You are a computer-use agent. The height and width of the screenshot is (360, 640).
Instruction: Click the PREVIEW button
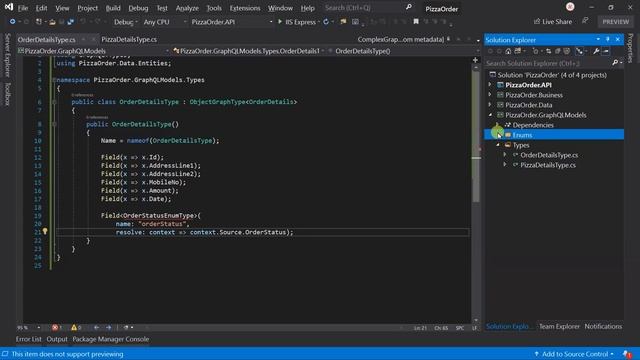point(616,22)
